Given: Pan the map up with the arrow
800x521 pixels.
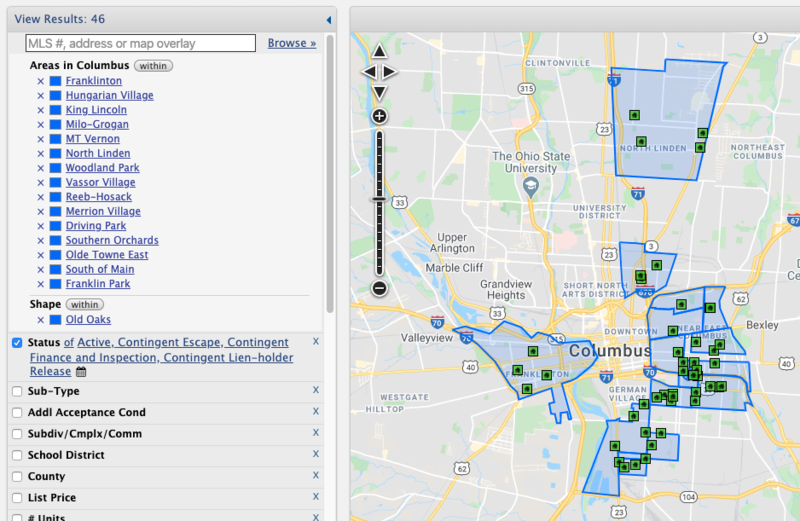Looking at the screenshot, I should pyautogui.click(x=379, y=51).
